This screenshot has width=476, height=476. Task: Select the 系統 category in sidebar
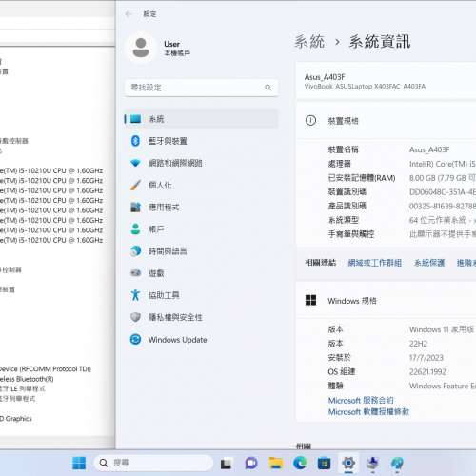coord(201,119)
